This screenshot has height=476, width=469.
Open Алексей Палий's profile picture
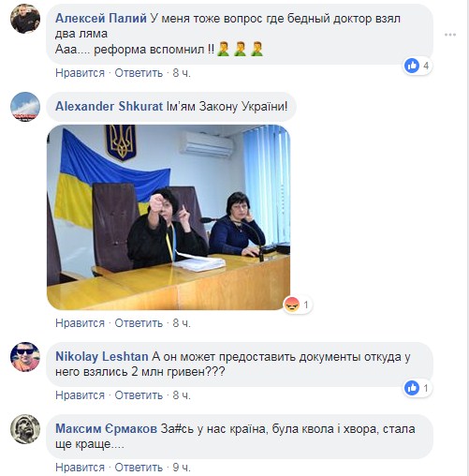click(25, 19)
